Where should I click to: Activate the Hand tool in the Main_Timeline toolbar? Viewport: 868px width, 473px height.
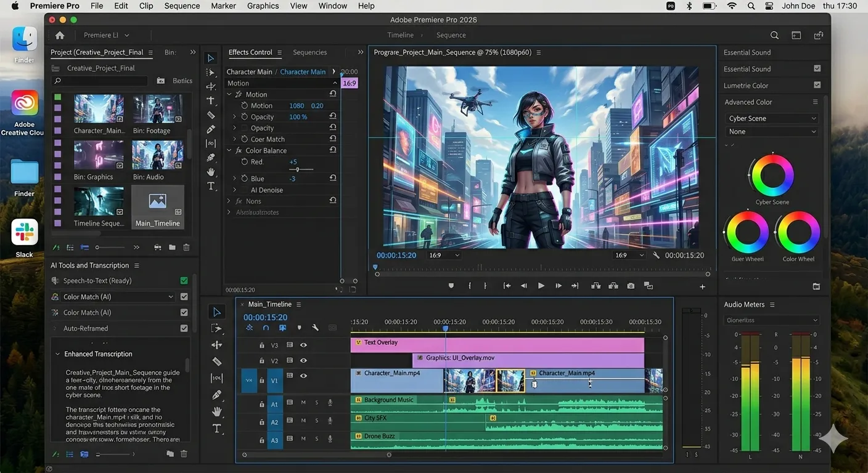coord(216,411)
